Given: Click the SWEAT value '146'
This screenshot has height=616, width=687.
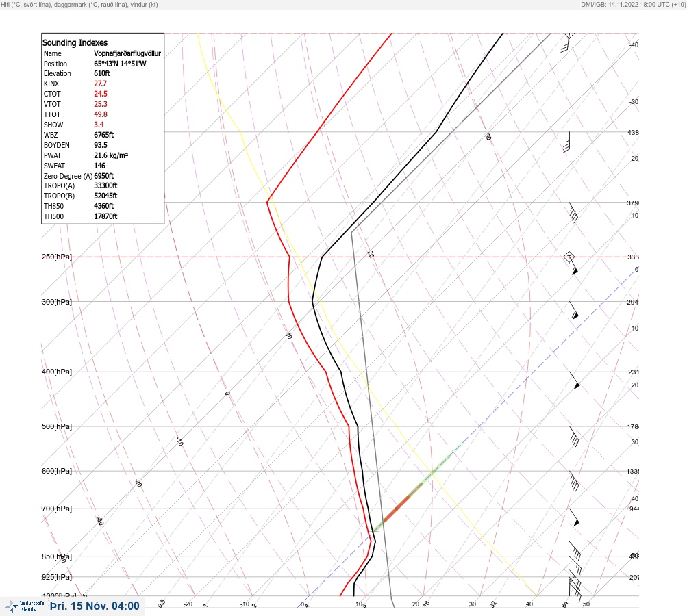Looking at the screenshot, I should tap(99, 166).
